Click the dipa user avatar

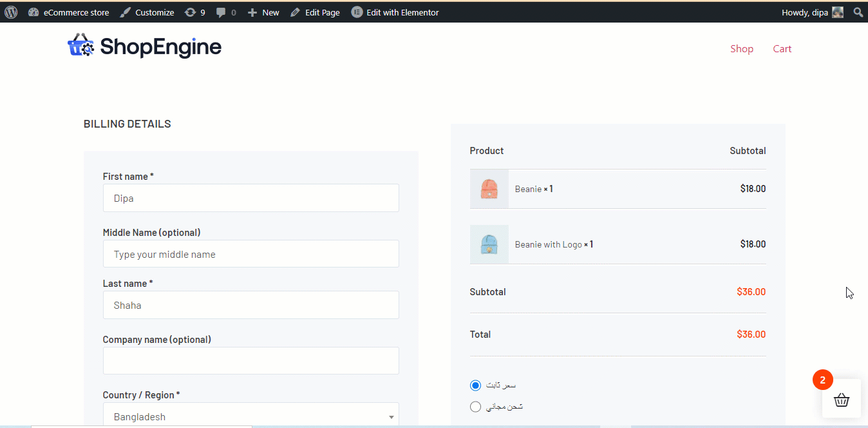pyautogui.click(x=838, y=12)
